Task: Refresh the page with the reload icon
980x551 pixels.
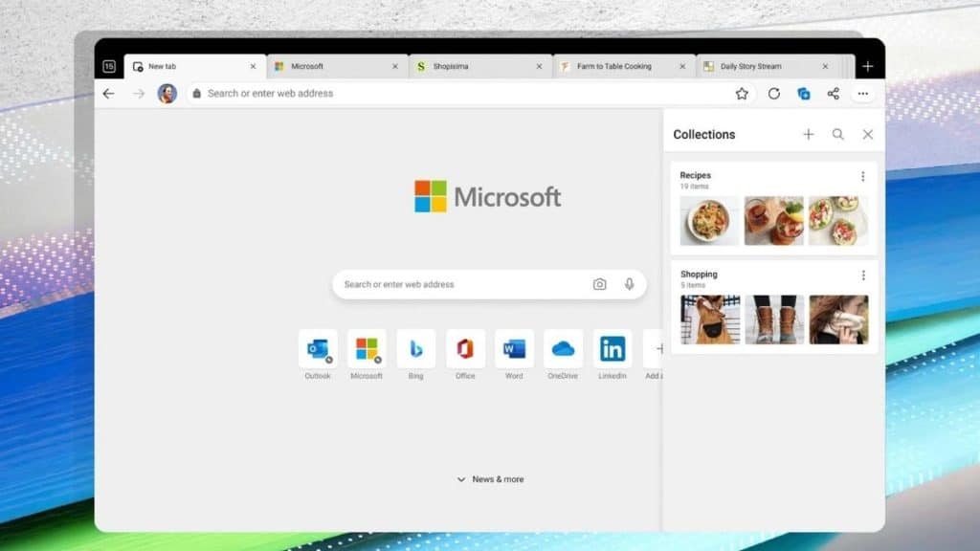Action: click(773, 93)
